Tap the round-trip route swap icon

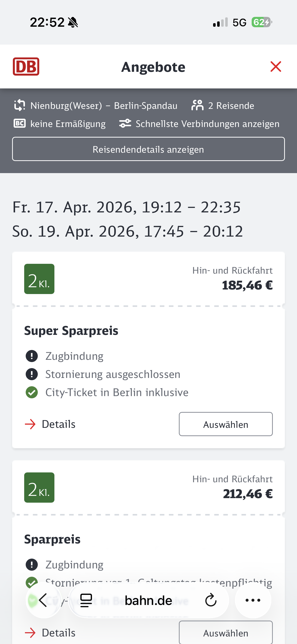coord(20,105)
